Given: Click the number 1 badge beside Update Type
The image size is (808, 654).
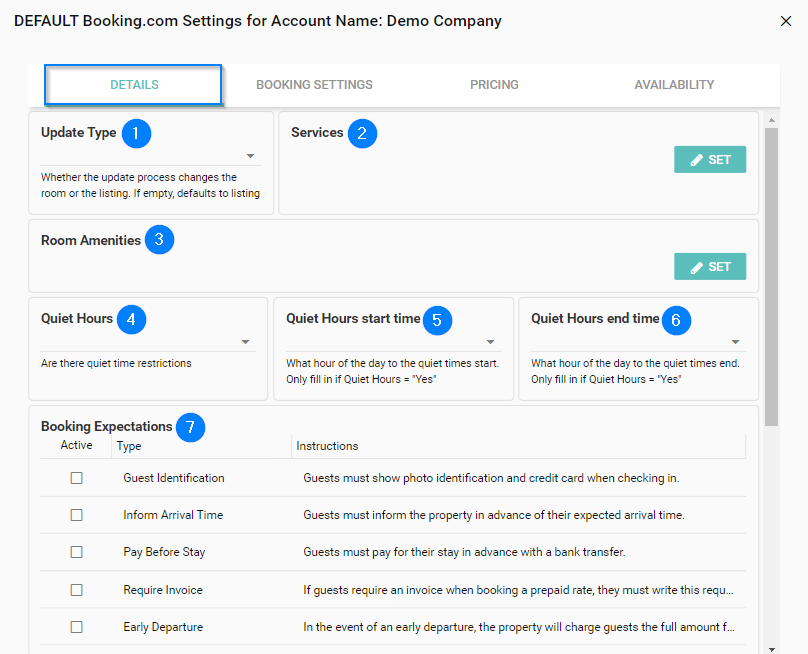Looking at the screenshot, I should (x=136, y=133).
